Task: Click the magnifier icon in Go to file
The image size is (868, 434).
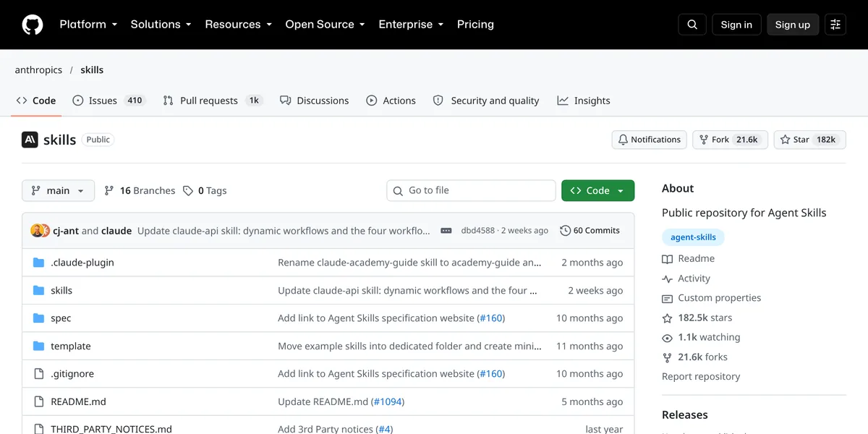Action: (398, 191)
